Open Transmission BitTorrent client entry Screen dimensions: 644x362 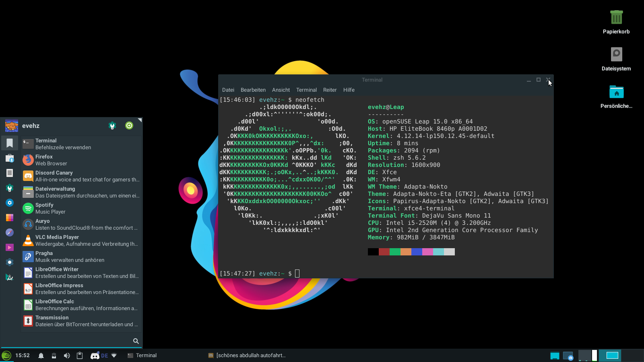tap(81, 321)
